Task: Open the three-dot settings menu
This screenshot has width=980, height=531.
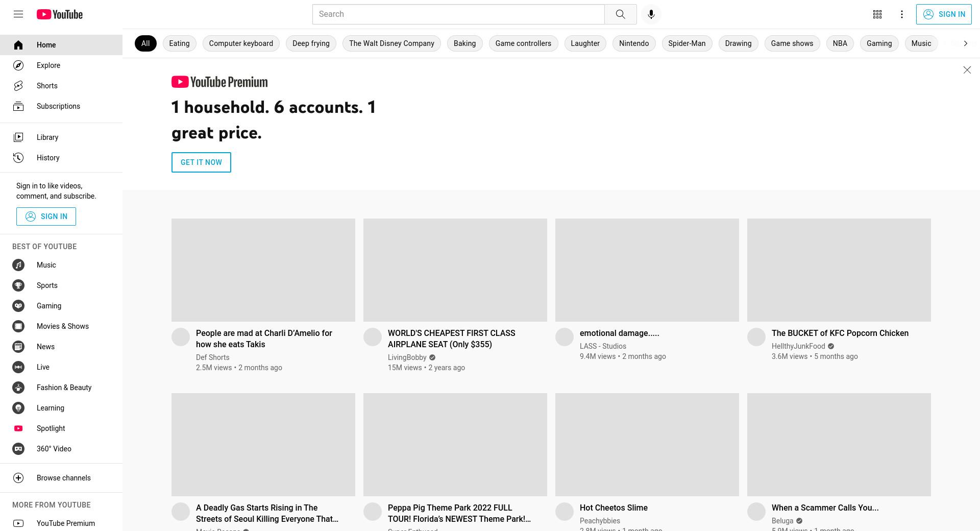Action: 902,14
